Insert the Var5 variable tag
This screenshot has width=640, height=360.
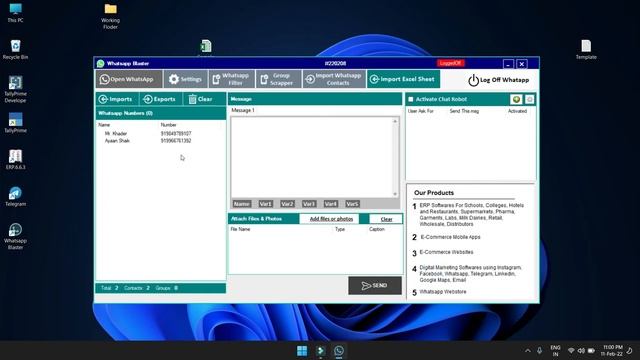pos(352,204)
